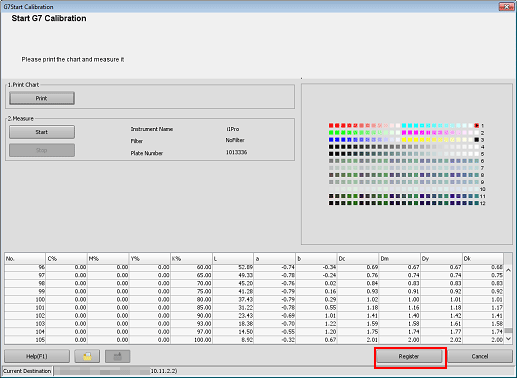
Task: Click the Instrument Name label
Action: click(x=152, y=129)
